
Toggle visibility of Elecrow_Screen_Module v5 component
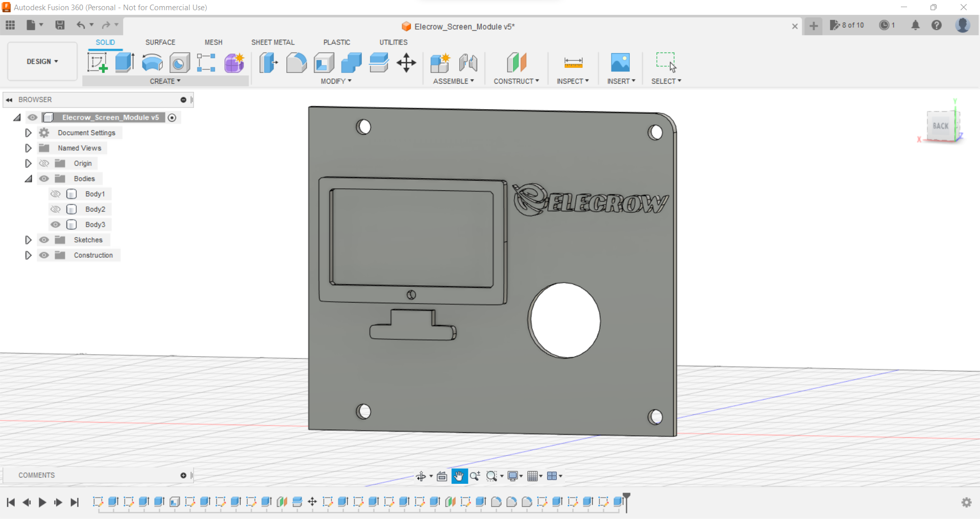pos(33,117)
